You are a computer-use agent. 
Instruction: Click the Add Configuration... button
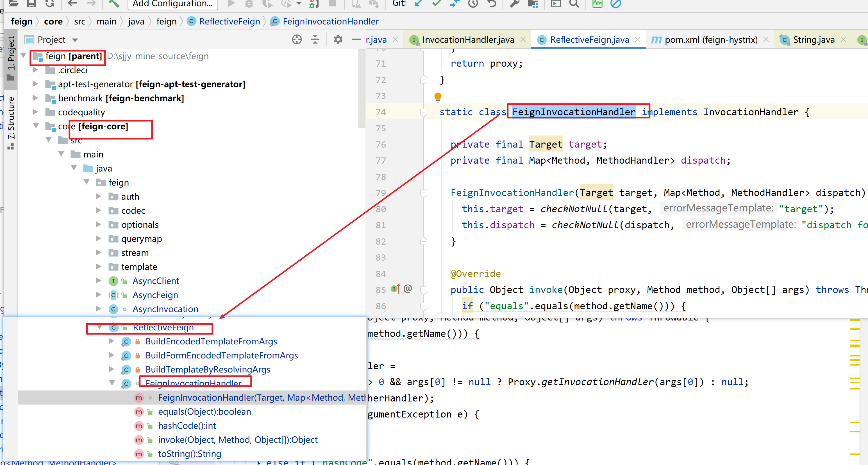pyautogui.click(x=172, y=4)
